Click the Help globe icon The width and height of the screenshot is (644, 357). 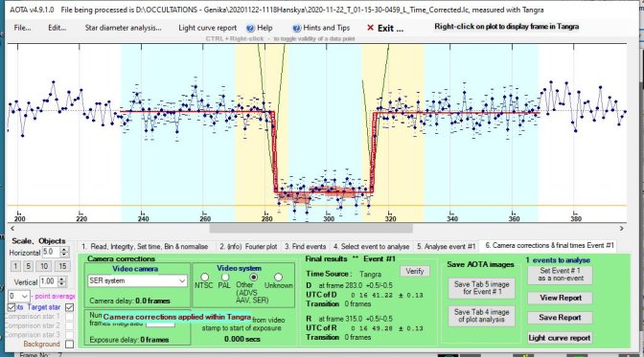[250, 28]
